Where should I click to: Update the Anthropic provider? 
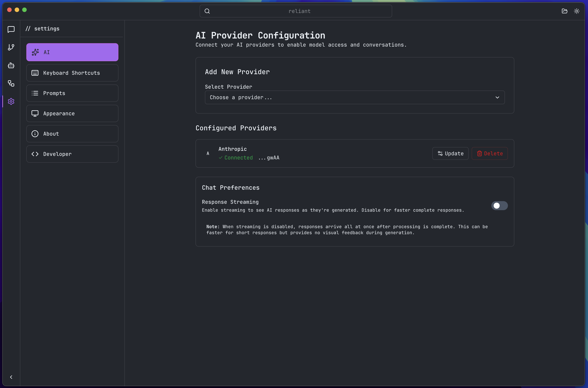450,153
